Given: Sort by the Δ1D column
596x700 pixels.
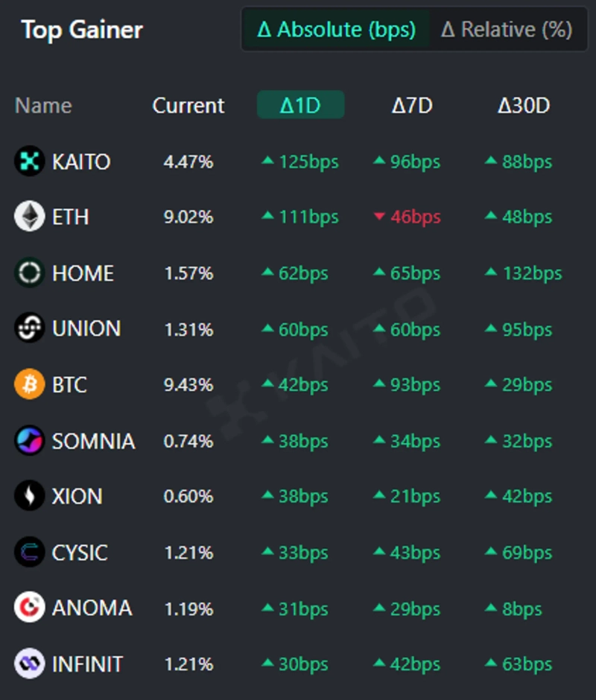Looking at the screenshot, I should 300,105.
